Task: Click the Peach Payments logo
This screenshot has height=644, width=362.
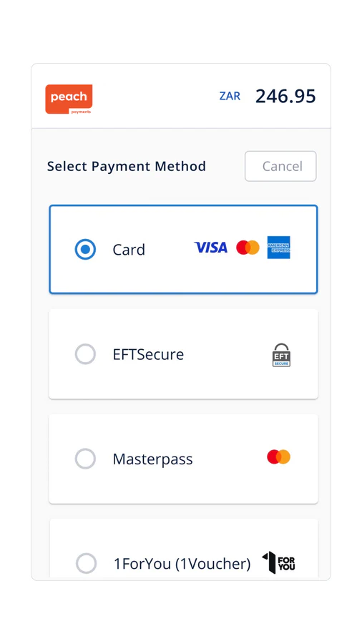Action: coord(69,99)
